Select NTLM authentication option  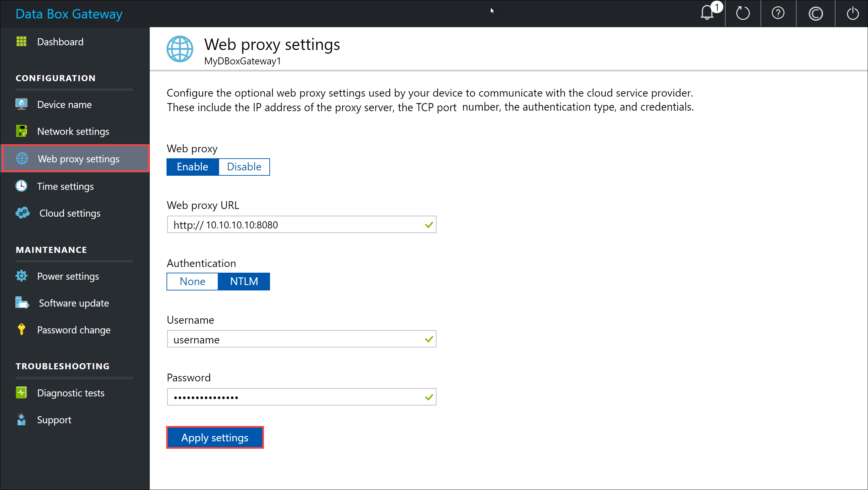(245, 281)
